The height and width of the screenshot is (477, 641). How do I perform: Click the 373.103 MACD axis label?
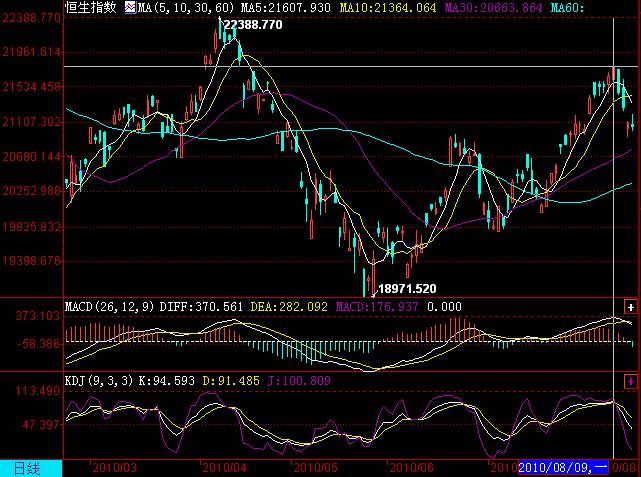click(x=38, y=316)
